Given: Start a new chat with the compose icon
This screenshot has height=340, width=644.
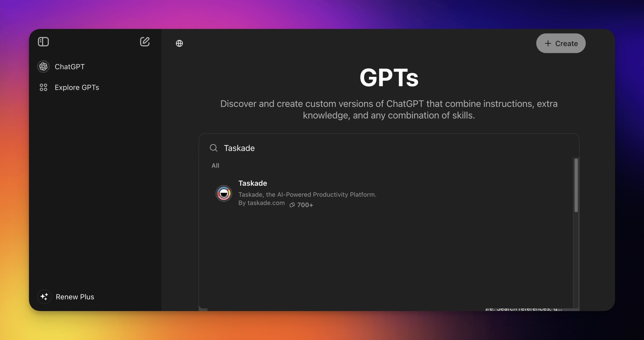Looking at the screenshot, I should point(144,42).
